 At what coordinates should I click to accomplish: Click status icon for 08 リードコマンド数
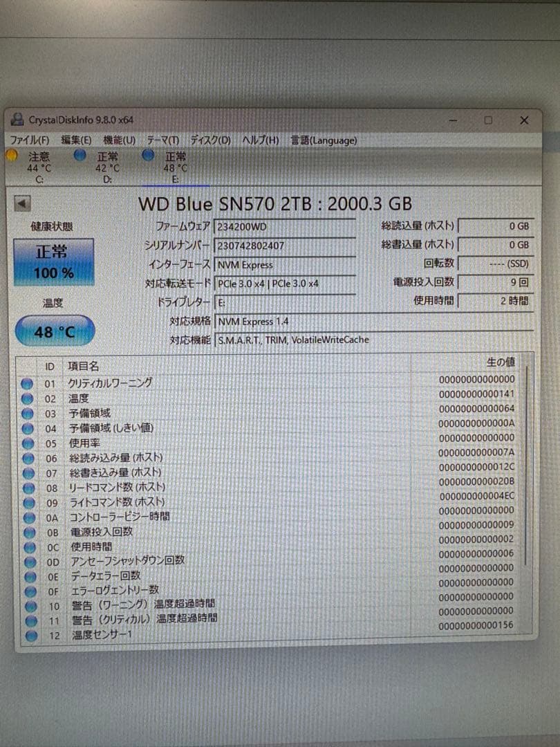pos(29,488)
